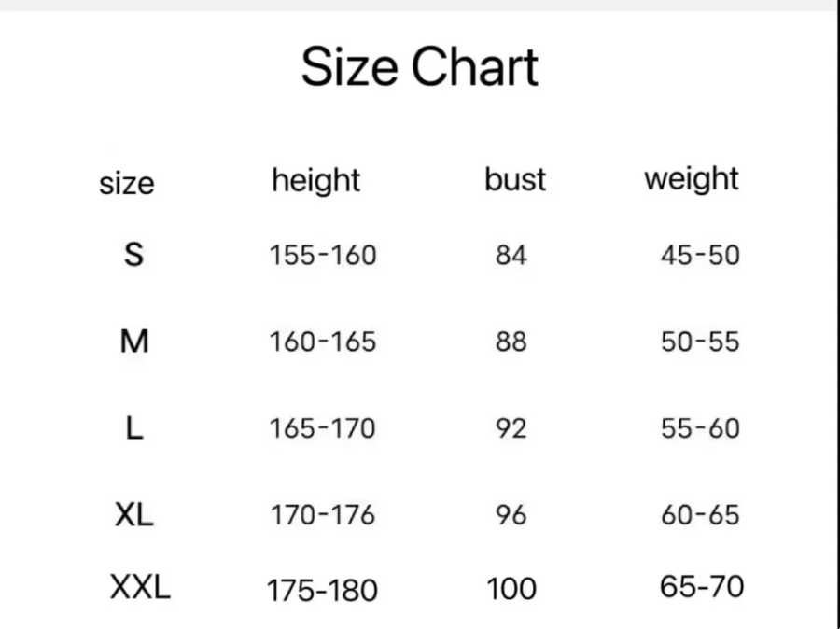The width and height of the screenshot is (840, 629).
Task: Select the height column header
Action: (x=316, y=180)
